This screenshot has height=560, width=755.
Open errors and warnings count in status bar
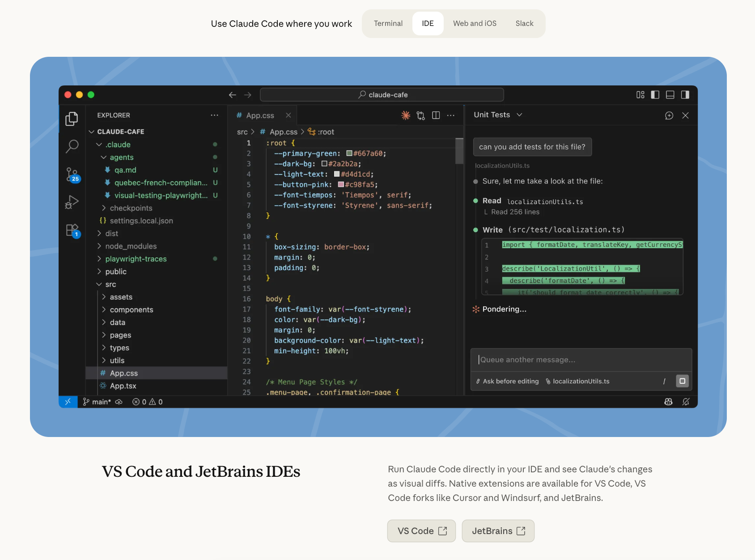click(148, 402)
